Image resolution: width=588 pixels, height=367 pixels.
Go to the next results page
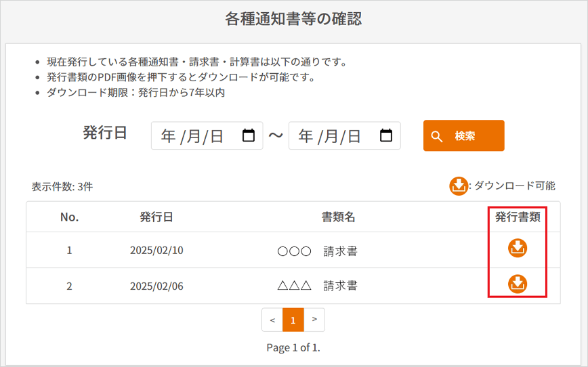point(314,320)
